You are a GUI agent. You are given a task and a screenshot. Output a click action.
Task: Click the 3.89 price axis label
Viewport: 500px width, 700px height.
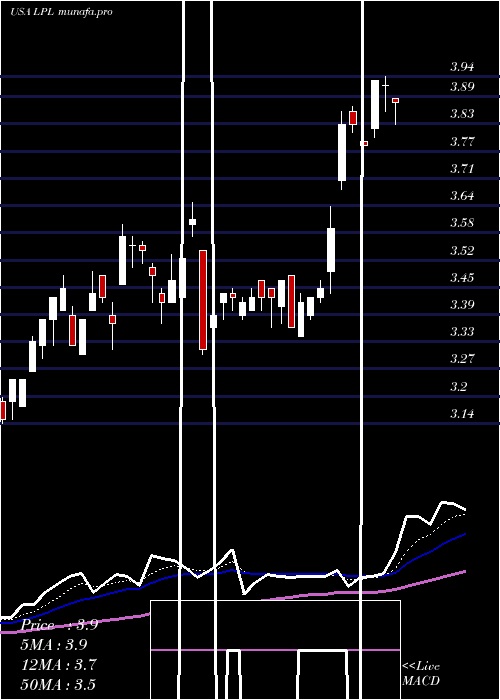462,87
